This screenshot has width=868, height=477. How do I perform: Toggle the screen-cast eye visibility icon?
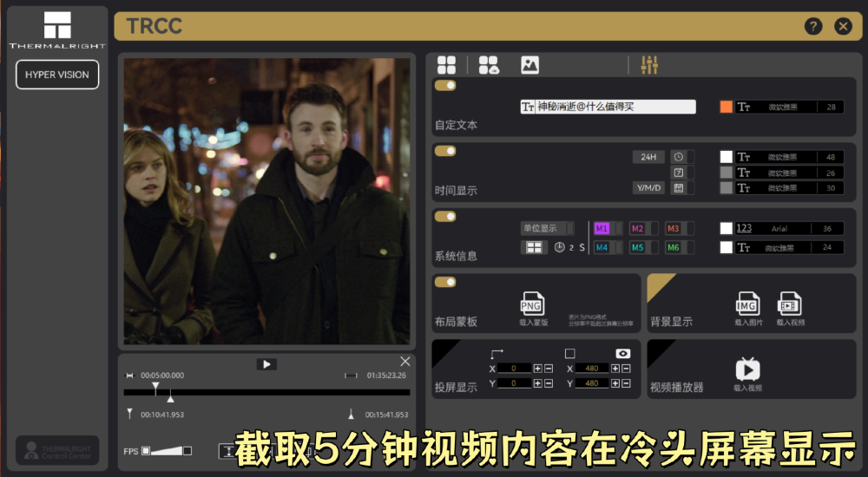(622, 353)
